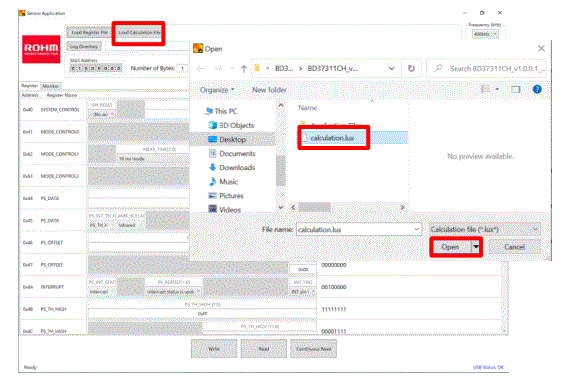Viewport: 575px width, 385px height.
Task: Click Load Register File in Sensor Application
Action: click(89, 33)
